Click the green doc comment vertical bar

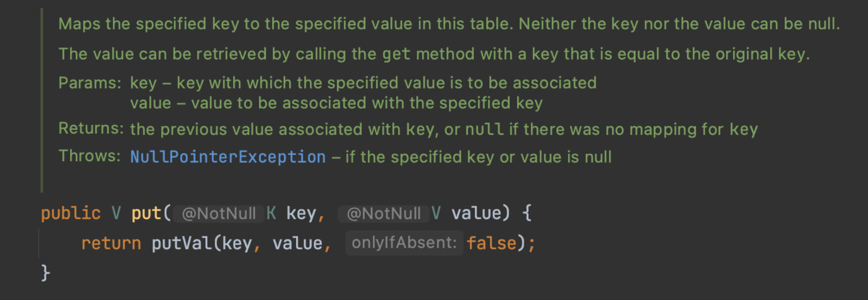(x=42, y=100)
